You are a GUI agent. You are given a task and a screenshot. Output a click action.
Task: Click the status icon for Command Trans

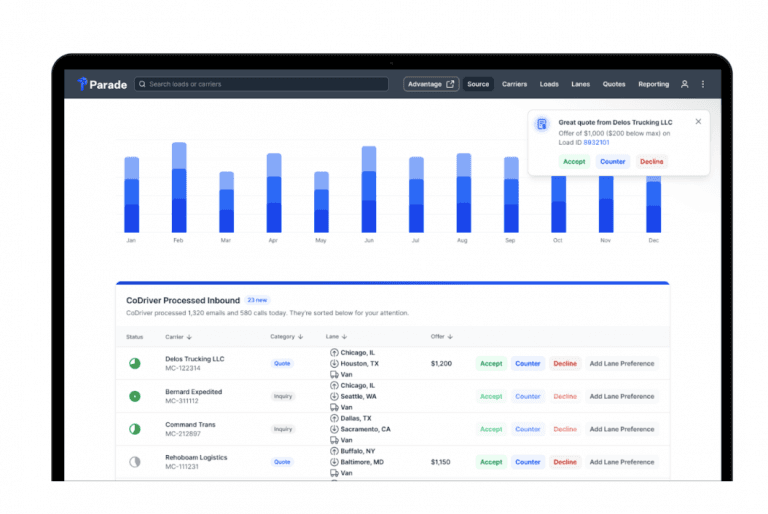pyautogui.click(x=135, y=429)
